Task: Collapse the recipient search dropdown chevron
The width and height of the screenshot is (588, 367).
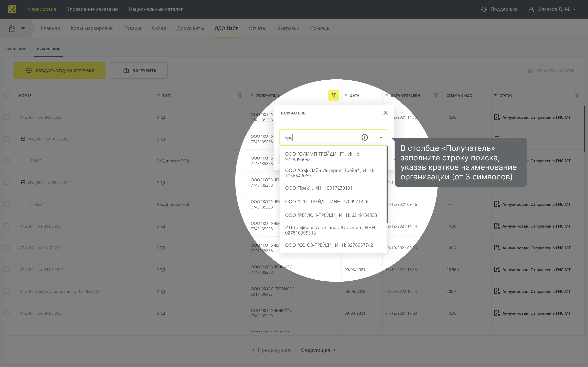Action: click(381, 137)
